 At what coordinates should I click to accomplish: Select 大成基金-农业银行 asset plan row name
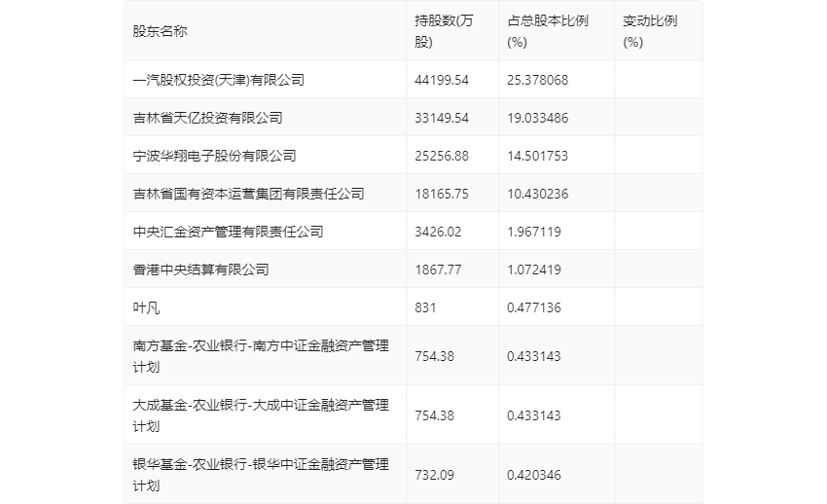point(261,415)
